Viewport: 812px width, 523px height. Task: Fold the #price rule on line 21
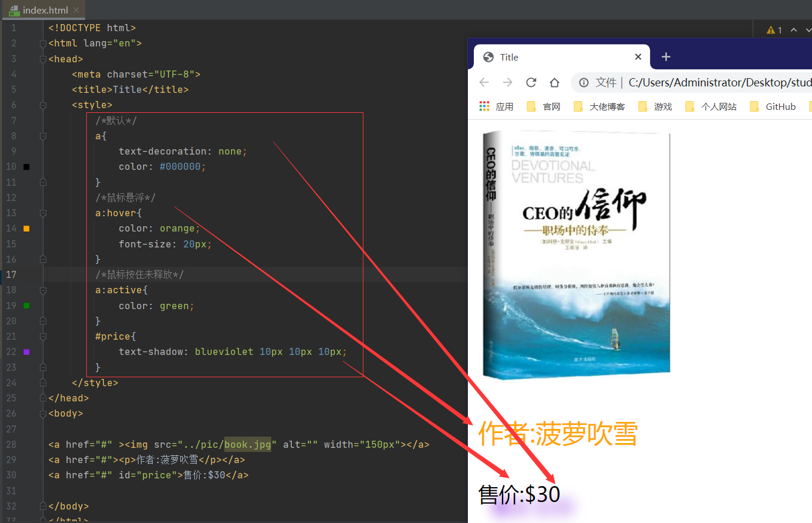click(x=43, y=337)
